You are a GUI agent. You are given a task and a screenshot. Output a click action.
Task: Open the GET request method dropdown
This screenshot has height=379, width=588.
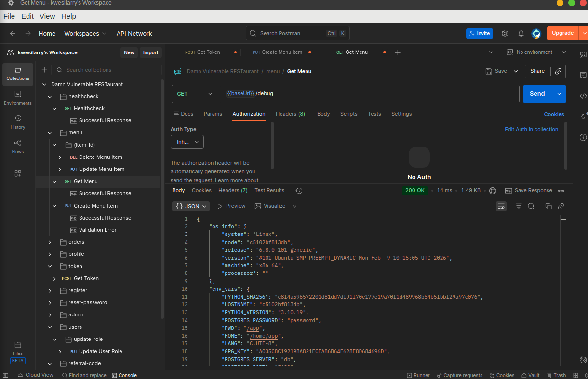click(x=195, y=93)
